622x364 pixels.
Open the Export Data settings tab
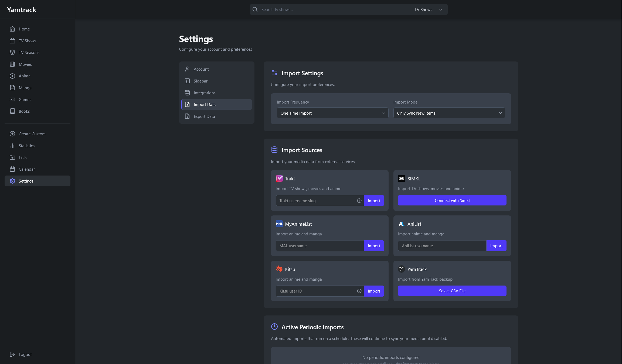pyautogui.click(x=204, y=116)
